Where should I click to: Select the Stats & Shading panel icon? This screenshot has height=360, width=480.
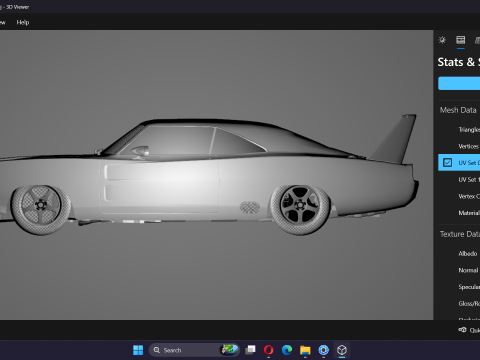[461, 40]
